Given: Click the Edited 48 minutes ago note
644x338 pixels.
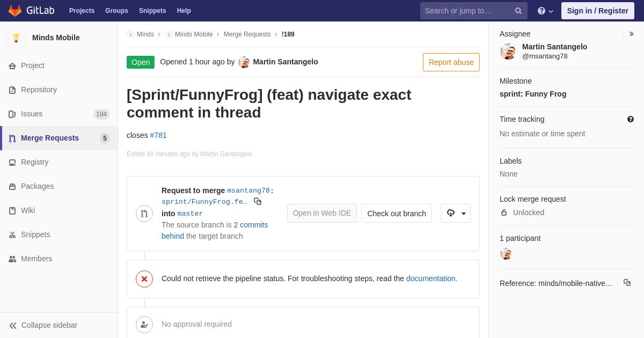Looking at the screenshot, I should pos(189,154).
